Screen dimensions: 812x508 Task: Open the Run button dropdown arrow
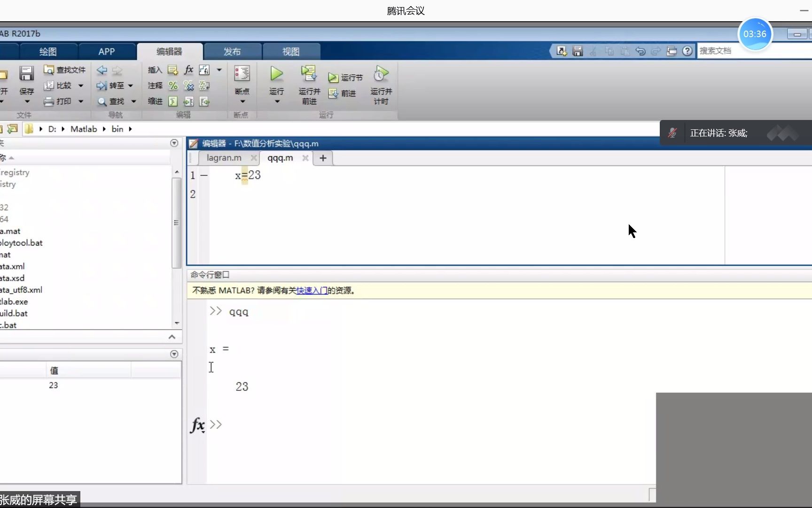[x=277, y=102]
